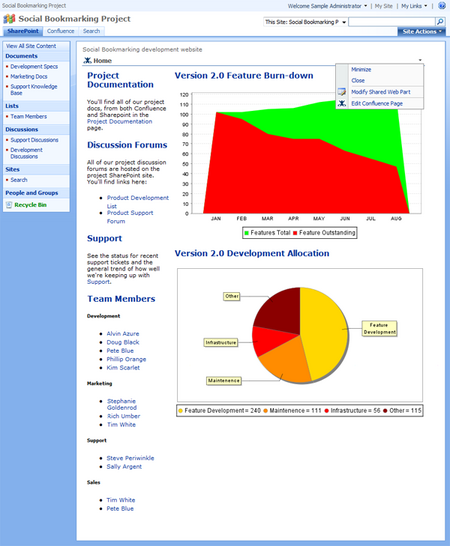Click the Maintenence pie label

click(x=224, y=381)
